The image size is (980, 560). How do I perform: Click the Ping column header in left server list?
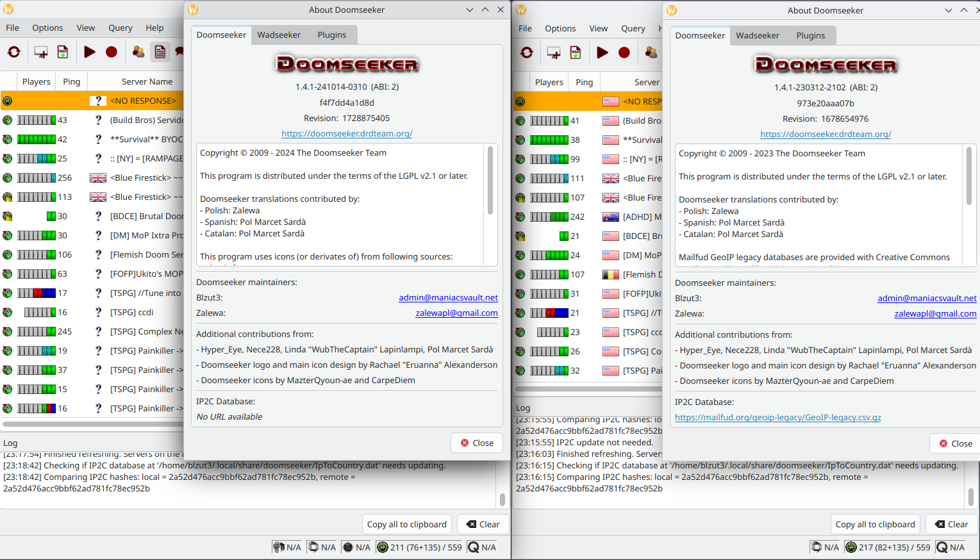(x=72, y=82)
